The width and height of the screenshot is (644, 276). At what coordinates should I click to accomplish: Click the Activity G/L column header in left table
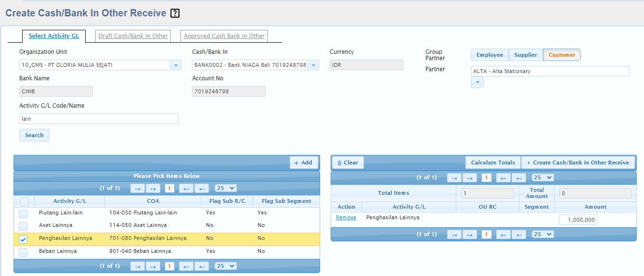point(69,201)
